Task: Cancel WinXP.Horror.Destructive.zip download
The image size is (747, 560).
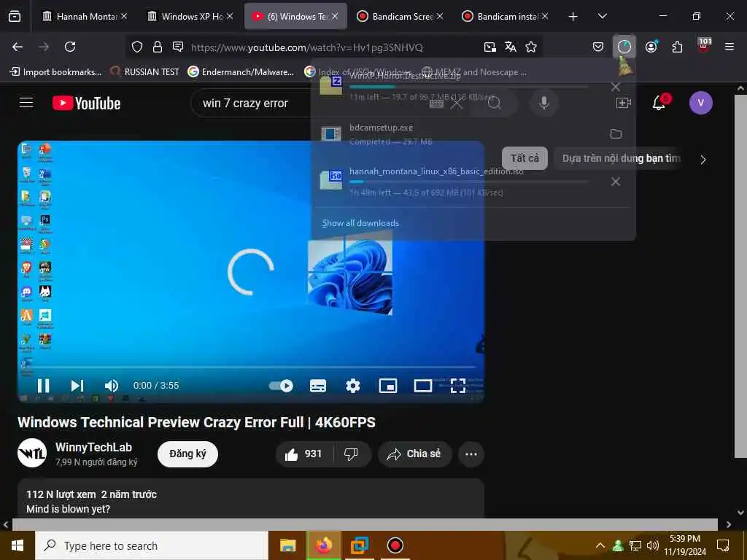Action: tap(616, 87)
